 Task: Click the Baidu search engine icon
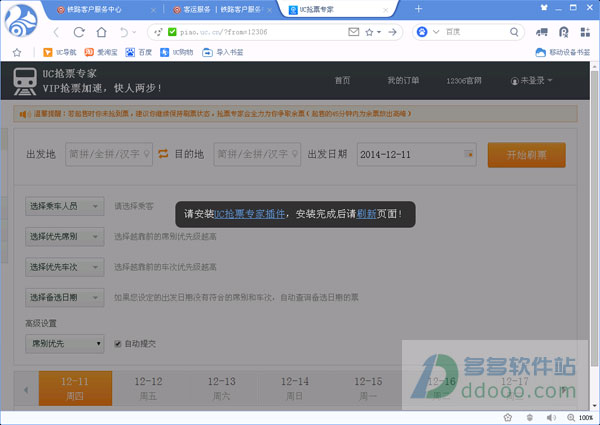[422, 32]
